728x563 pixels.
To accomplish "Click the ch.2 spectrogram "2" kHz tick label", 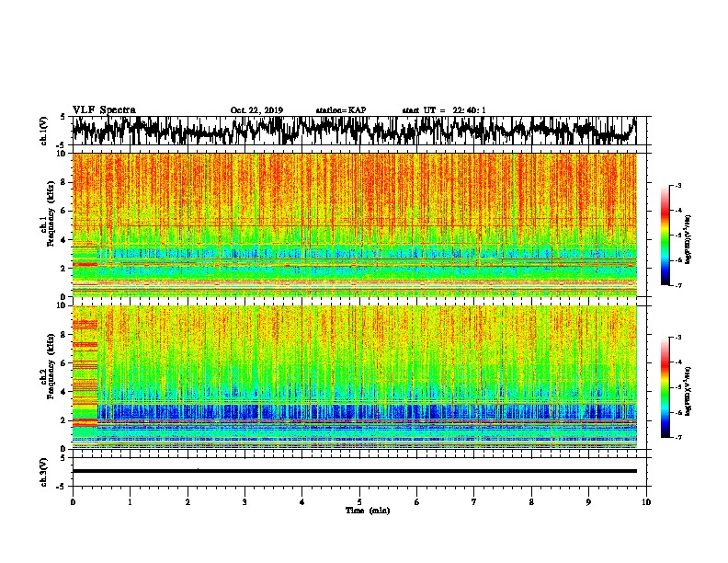I will click(x=64, y=420).
